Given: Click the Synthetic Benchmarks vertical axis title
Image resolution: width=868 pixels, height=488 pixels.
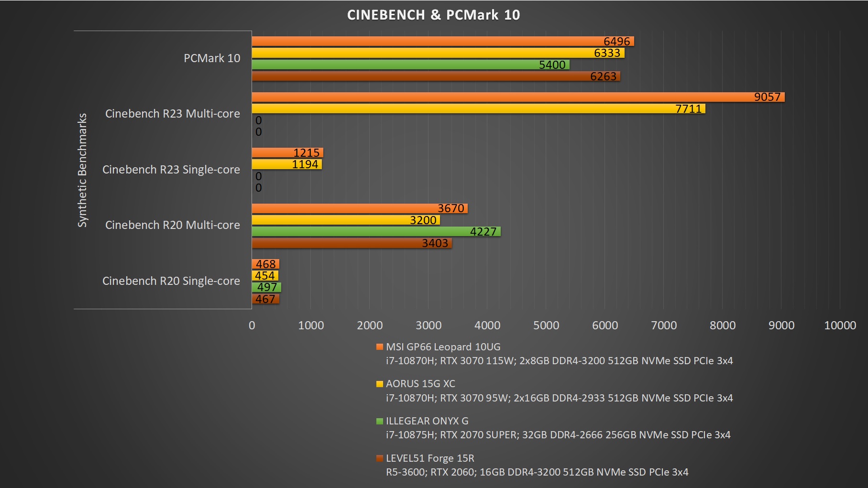Looking at the screenshot, I should click(82, 170).
